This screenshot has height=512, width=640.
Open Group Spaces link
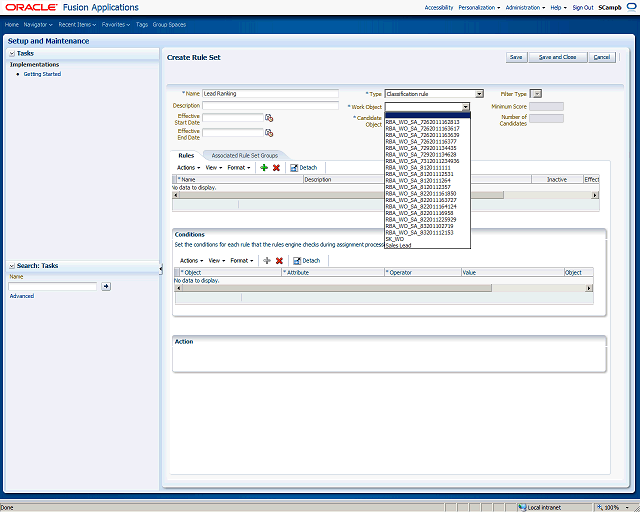[x=169, y=24]
